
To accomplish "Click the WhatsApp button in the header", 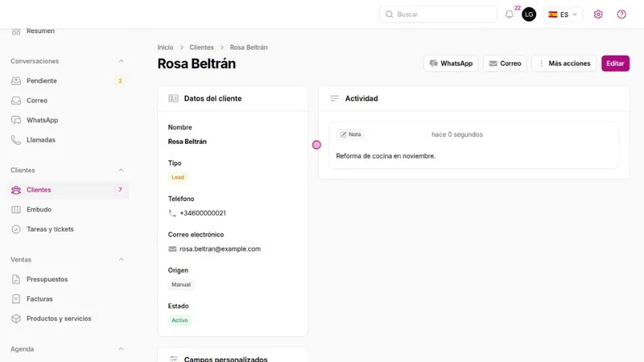I will 451,64.
